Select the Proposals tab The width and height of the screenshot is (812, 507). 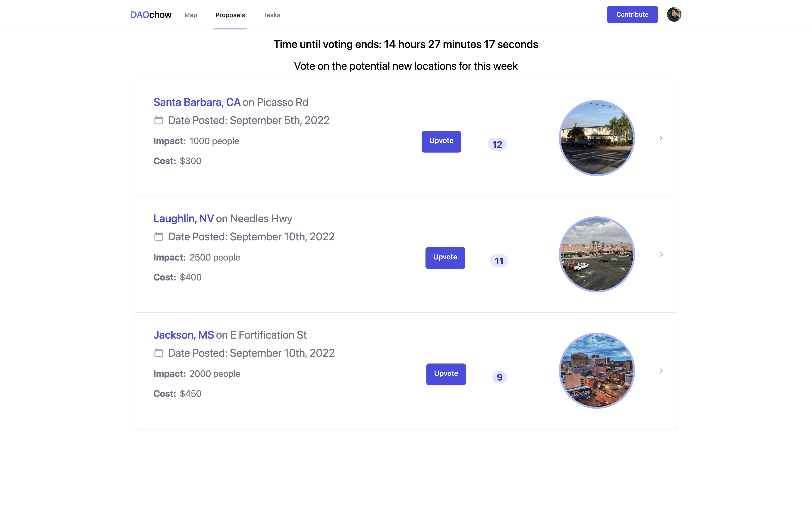(x=230, y=15)
